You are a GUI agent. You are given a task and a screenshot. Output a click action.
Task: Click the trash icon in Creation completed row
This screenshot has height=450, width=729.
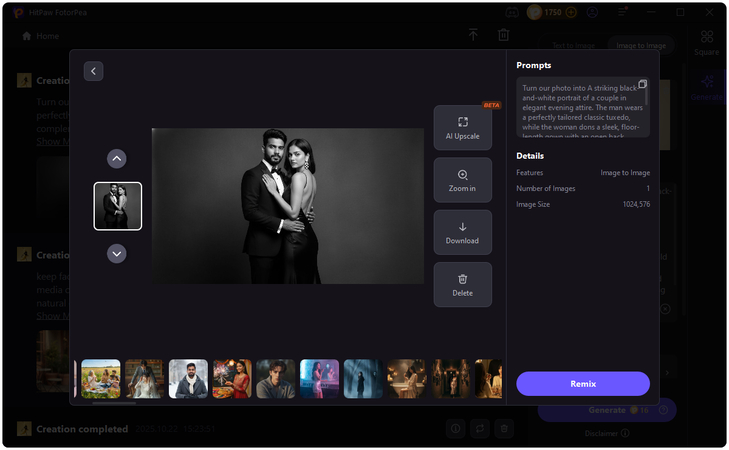[x=504, y=429]
